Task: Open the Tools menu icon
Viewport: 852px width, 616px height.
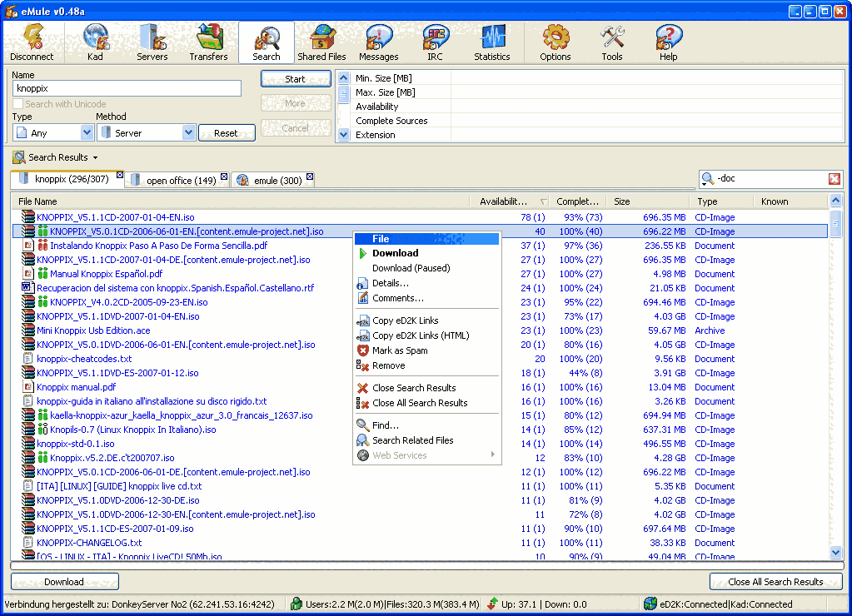Action: [612, 42]
